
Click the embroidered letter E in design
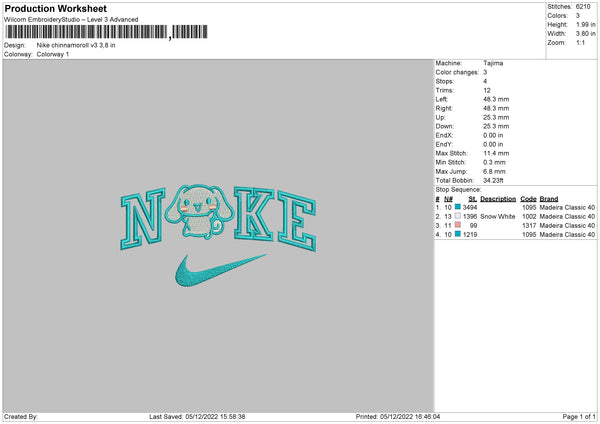297,221
